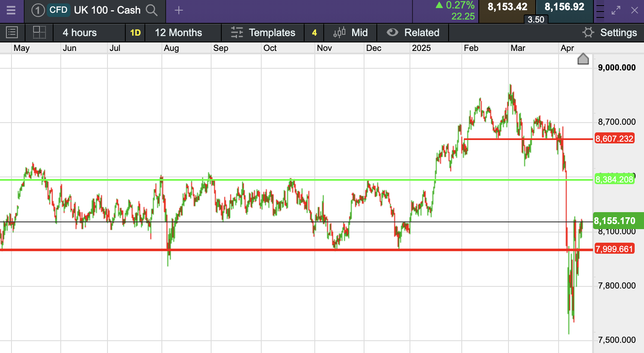Toggle the 1D quick interval button

click(x=135, y=33)
